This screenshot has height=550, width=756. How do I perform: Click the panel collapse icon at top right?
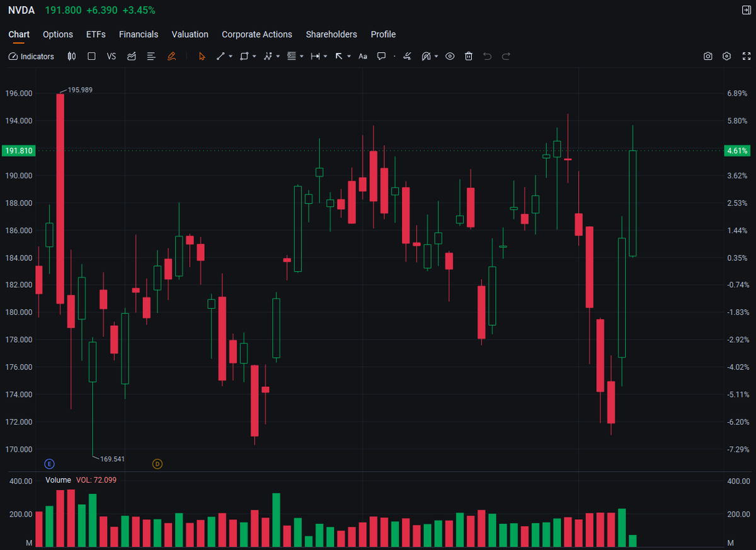(x=746, y=10)
